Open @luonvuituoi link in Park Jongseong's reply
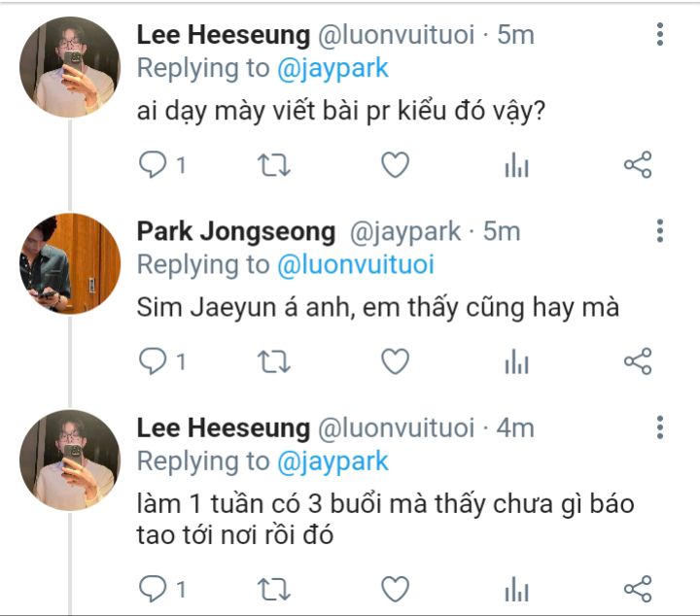 (355, 264)
